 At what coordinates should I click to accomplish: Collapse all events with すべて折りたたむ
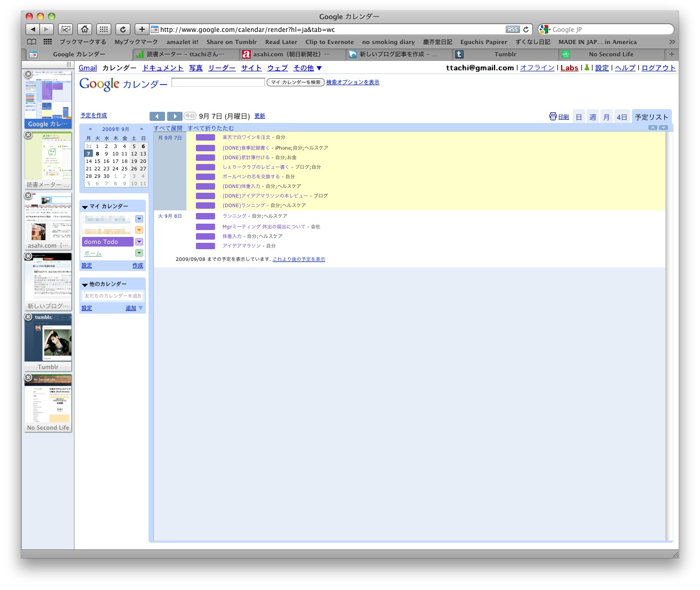pos(211,128)
